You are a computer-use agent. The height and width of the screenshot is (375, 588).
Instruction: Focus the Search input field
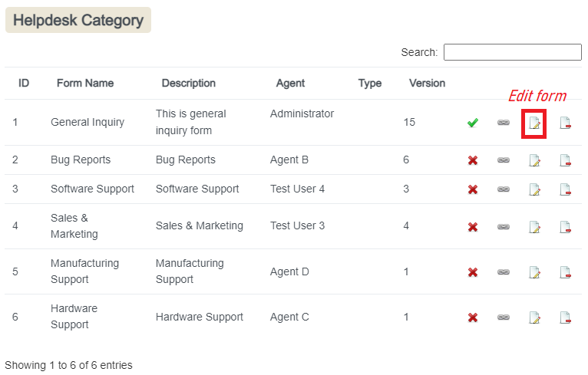[x=512, y=52]
